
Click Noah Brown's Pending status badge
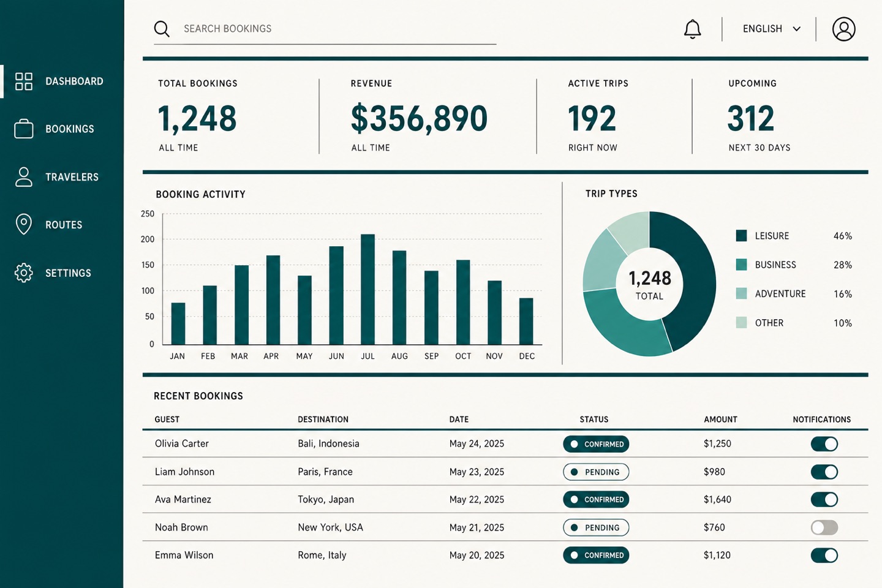(596, 527)
